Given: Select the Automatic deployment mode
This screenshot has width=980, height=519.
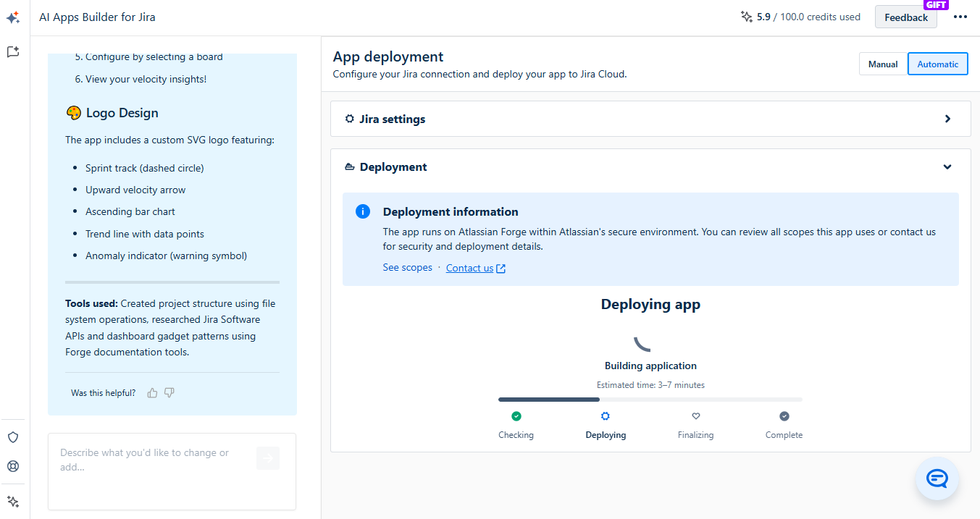Looking at the screenshot, I should point(937,64).
